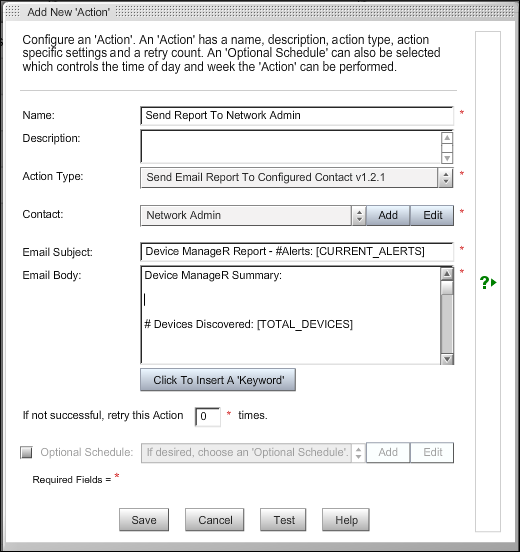Viewport: 520px width, 552px height.
Task: Click the 'Add New Action' title bar
Action: click(260, 12)
